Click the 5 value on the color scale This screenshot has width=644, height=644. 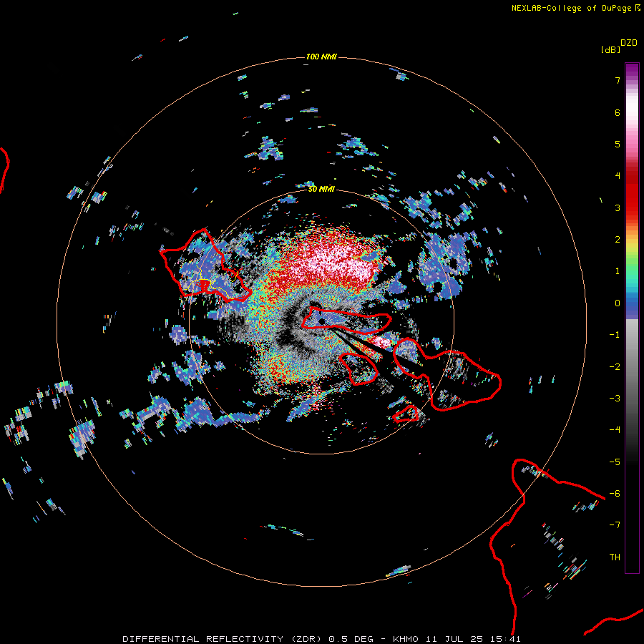[618, 144]
